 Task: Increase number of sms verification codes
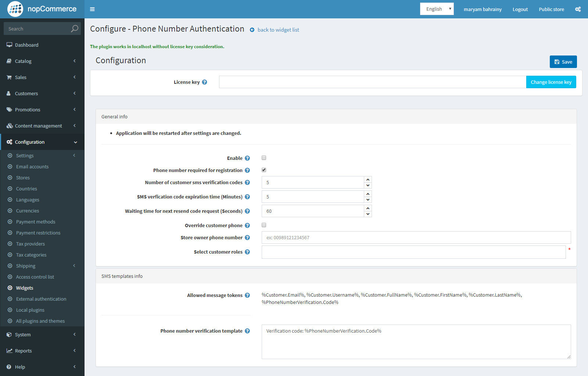pyautogui.click(x=368, y=179)
